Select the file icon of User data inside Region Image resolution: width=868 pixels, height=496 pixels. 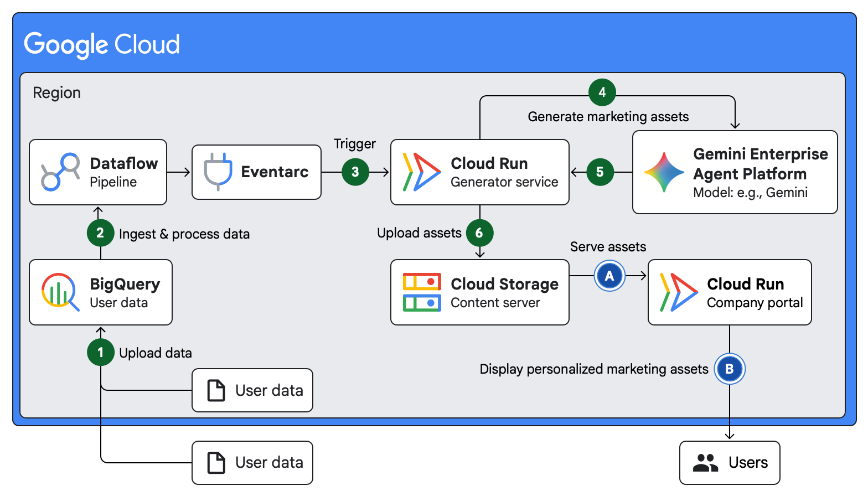pos(216,390)
